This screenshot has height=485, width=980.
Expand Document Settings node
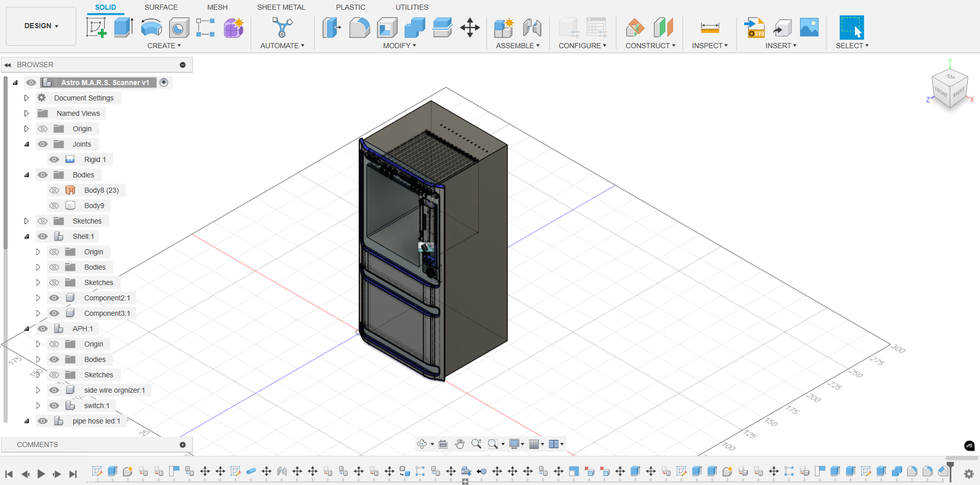(27, 98)
